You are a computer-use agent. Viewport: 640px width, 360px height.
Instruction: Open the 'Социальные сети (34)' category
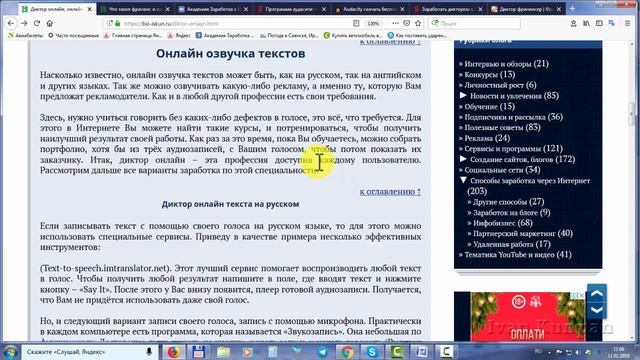click(502, 170)
